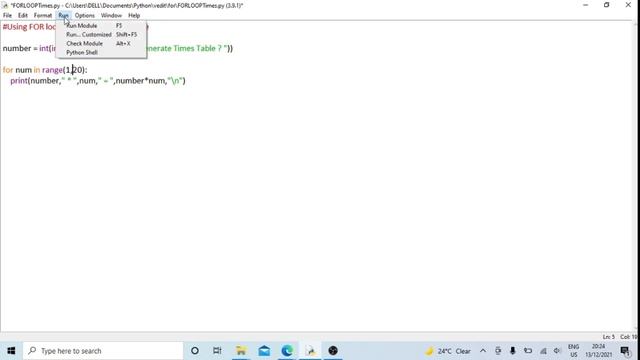Open the clock showing 20:24
The height and width of the screenshot is (360, 640).
coord(598,351)
